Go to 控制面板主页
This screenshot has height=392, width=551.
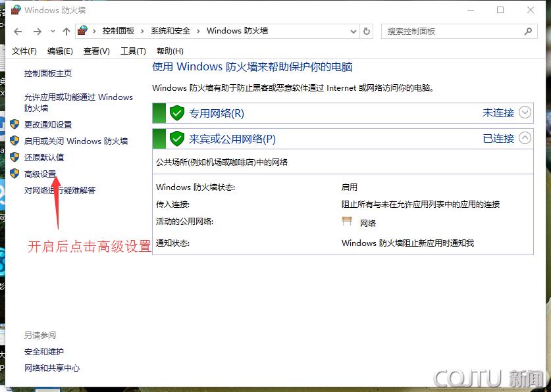click(x=48, y=74)
